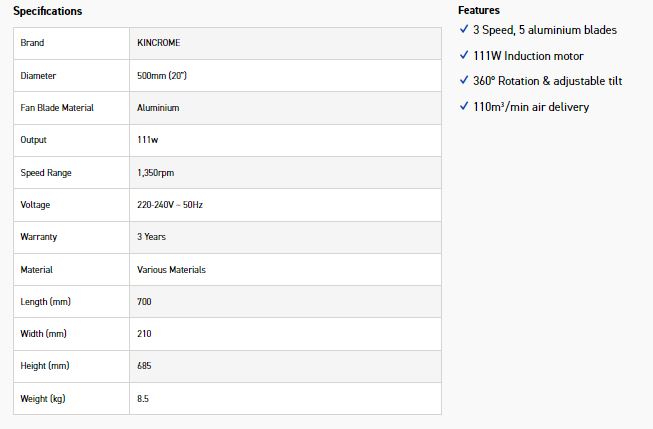This screenshot has width=653, height=429.
Task: Select the 1,350rpm speed value
Action: point(155,173)
